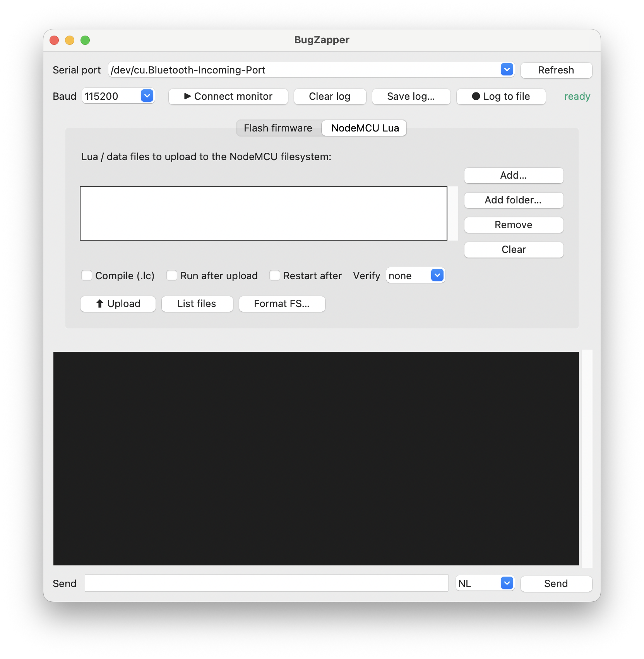Click Add folder... button
Image resolution: width=644 pixels, height=659 pixels.
pyautogui.click(x=514, y=200)
